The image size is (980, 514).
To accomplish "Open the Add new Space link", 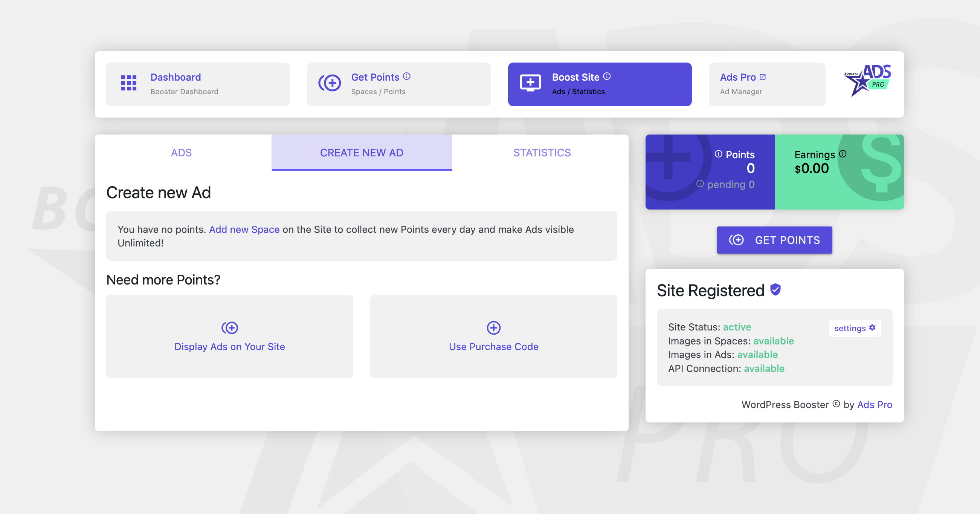I will [244, 229].
